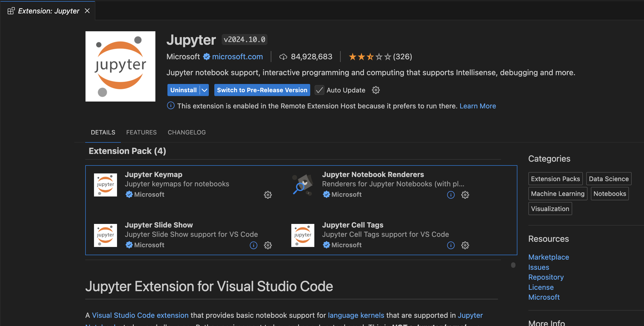
Task: Open the Repository resource link
Action: coord(546,277)
